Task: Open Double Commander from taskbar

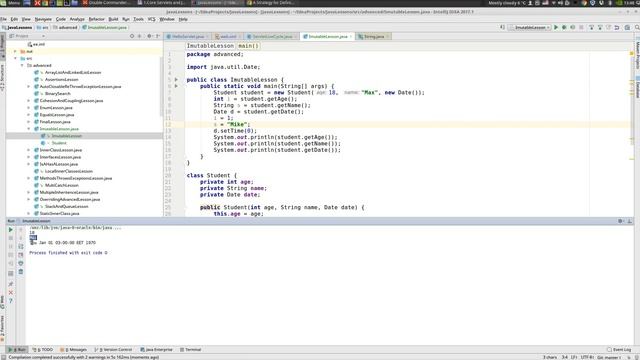Action: [x=106, y=3]
